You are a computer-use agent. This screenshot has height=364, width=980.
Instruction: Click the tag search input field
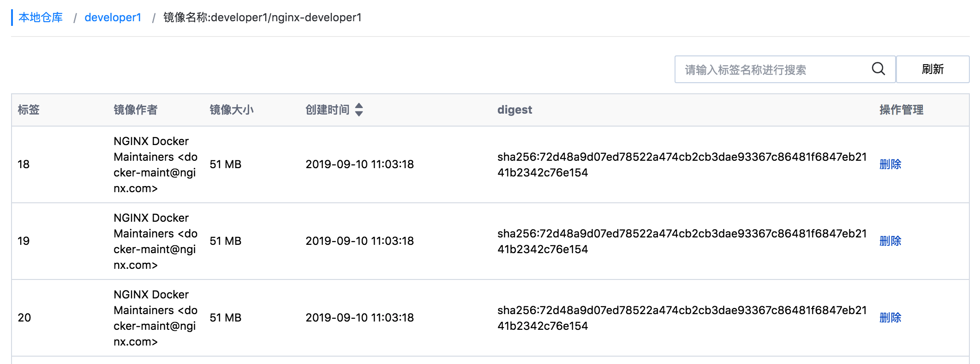pos(761,69)
